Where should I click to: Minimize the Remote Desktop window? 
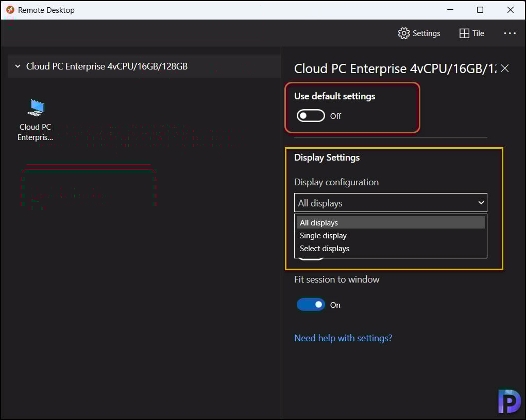pyautogui.click(x=450, y=10)
